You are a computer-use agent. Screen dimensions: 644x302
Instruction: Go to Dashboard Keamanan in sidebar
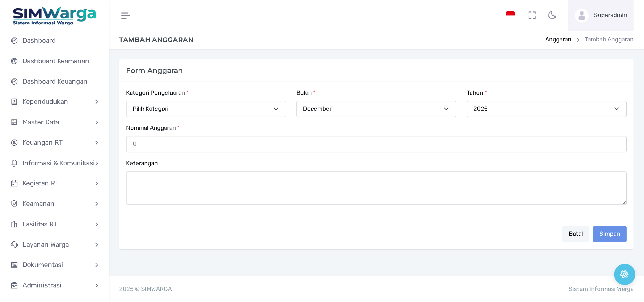[56, 61]
